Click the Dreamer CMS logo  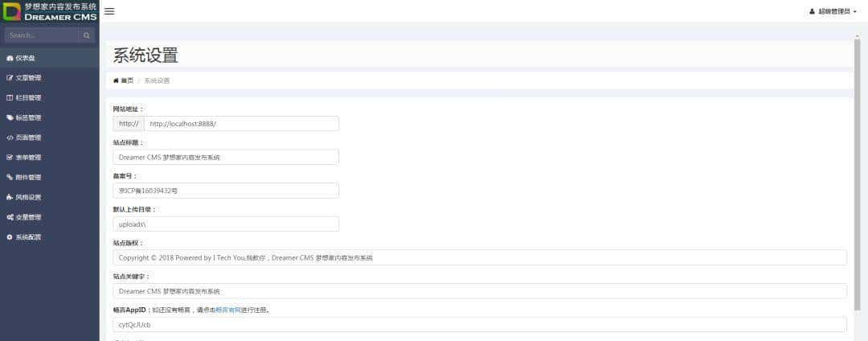coord(50,11)
